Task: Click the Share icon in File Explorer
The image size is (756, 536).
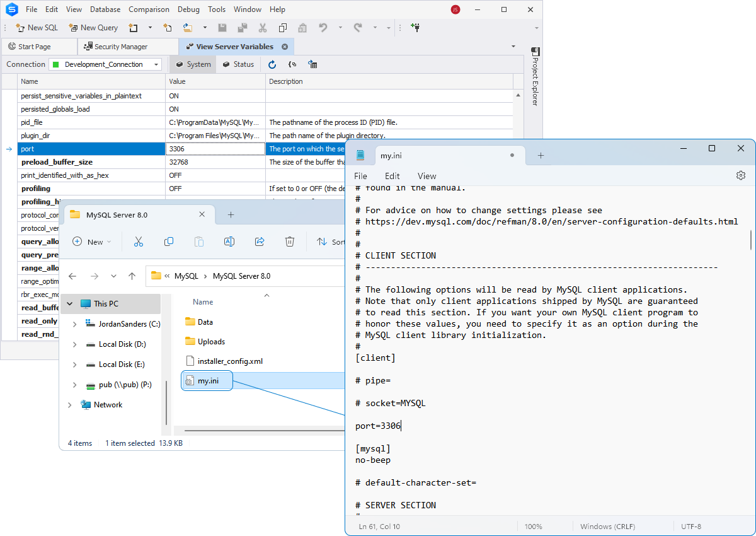Action: point(260,242)
